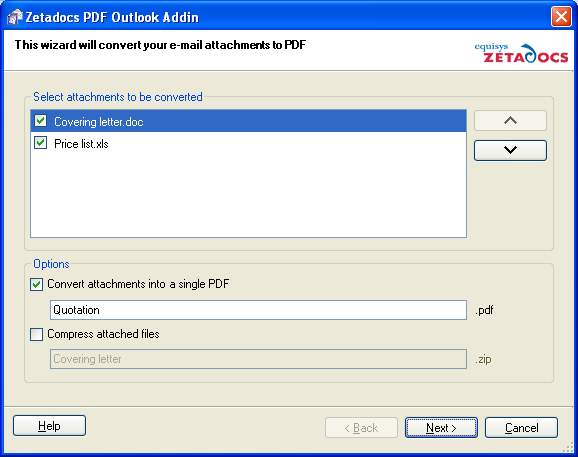Click the move up arrow button

[510, 121]
